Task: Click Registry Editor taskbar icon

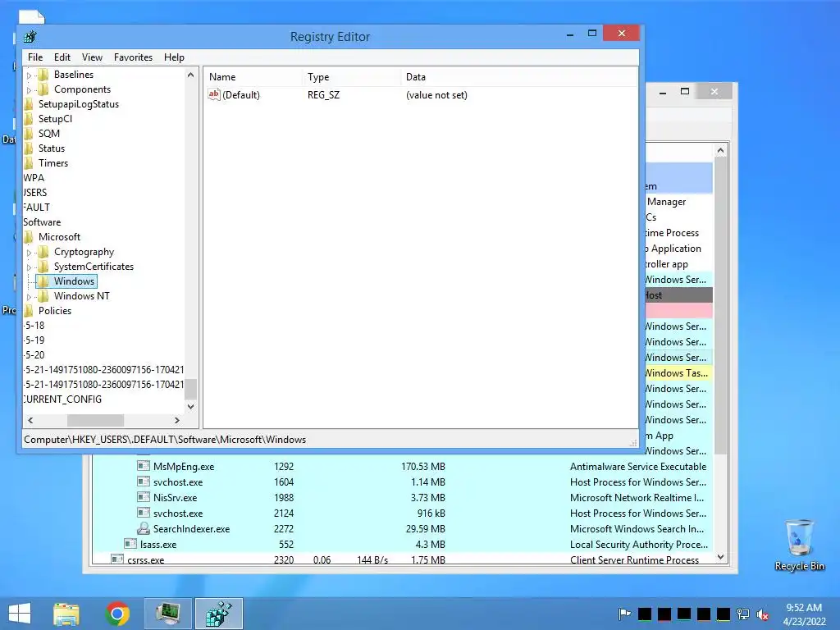Action: tap(218, 614)
